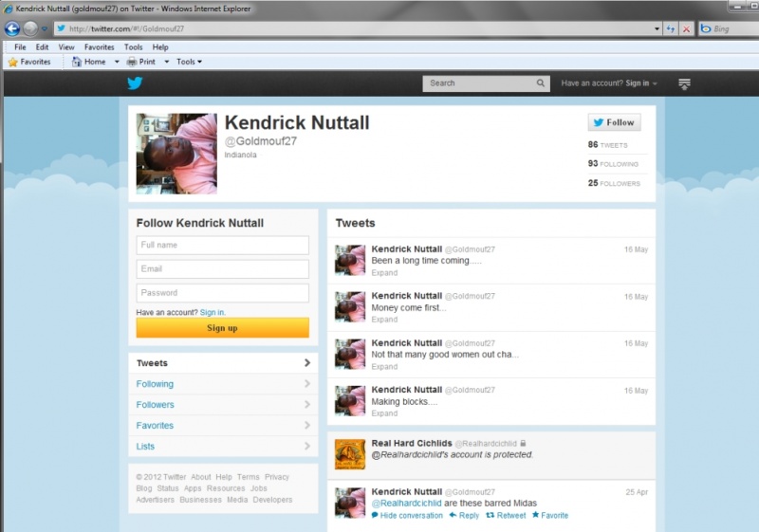
Task: Open the Tools dropdown in command bar
Action: click(x=189, y=62)
